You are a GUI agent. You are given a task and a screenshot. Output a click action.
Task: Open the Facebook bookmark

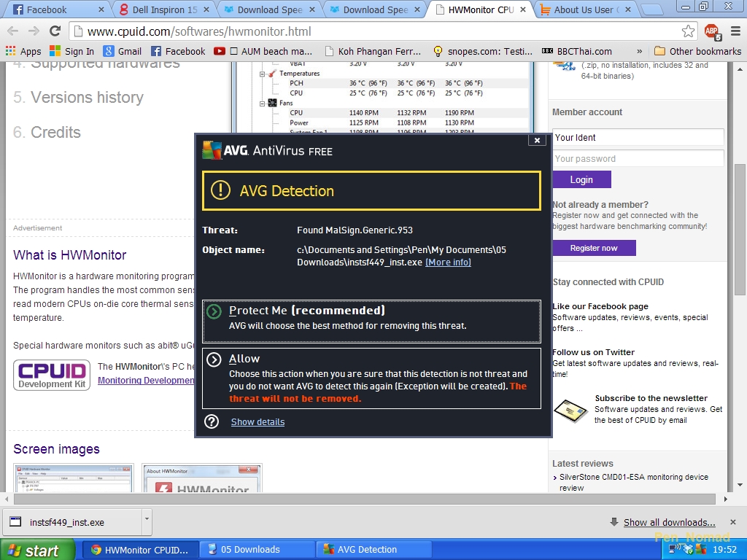click(x=178, y=52)
